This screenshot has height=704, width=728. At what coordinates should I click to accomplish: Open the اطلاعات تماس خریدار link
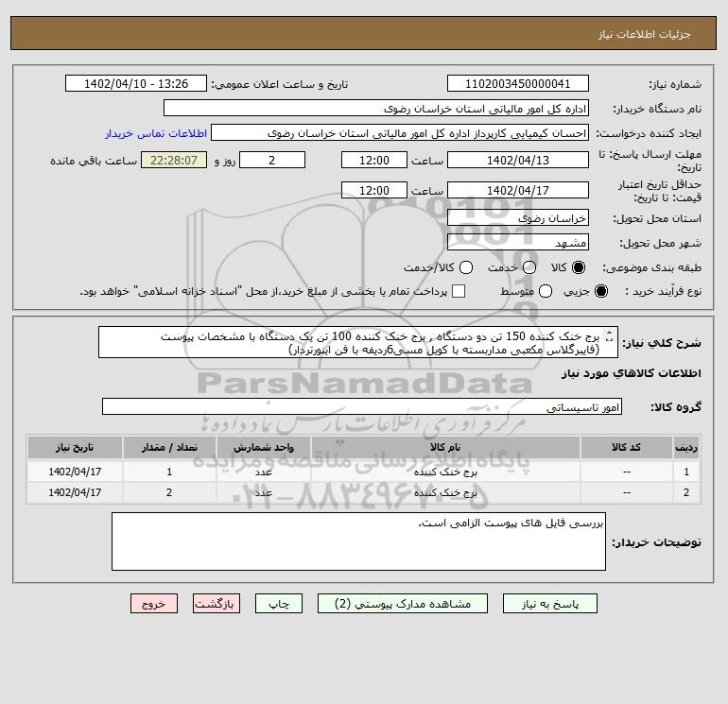[x=156, y=133]
